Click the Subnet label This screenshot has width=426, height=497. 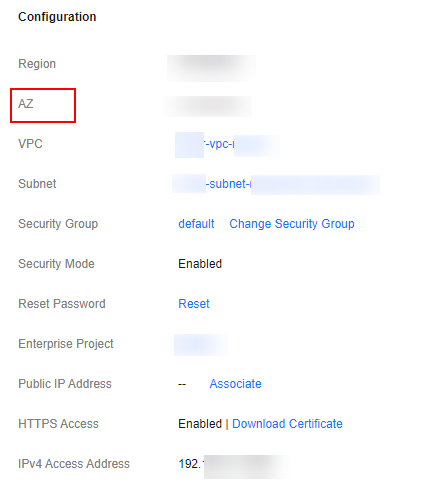pos(37,184)
